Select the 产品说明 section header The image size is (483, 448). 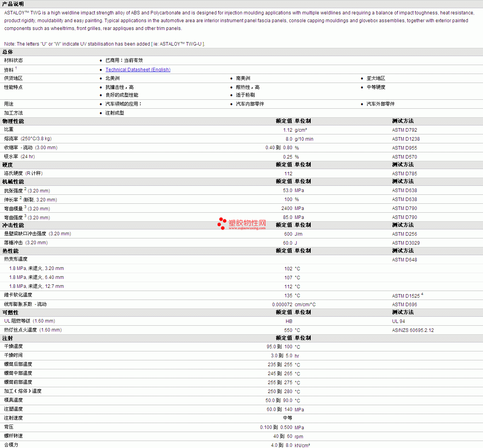point(13,4)
